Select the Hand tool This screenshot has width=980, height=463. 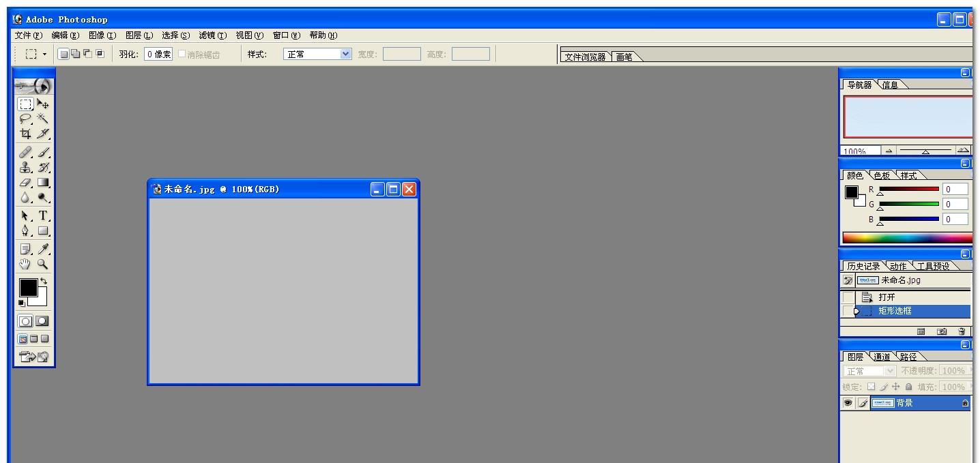click(x=25, y=264)
